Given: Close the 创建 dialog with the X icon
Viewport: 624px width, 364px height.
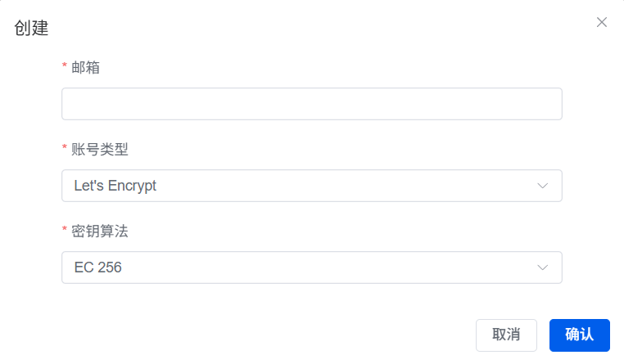Looking at the screenshot, I should (602, 22).
